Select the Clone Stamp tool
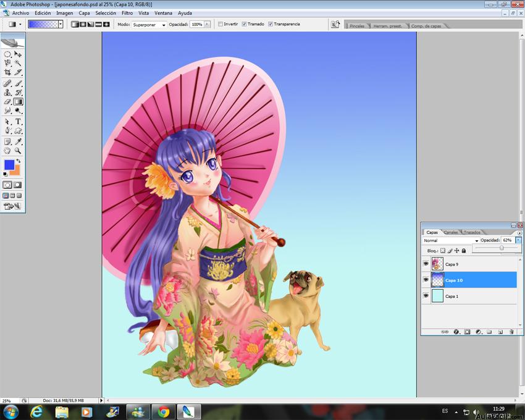This screenshot has height=420, width=525. [7, 93]
